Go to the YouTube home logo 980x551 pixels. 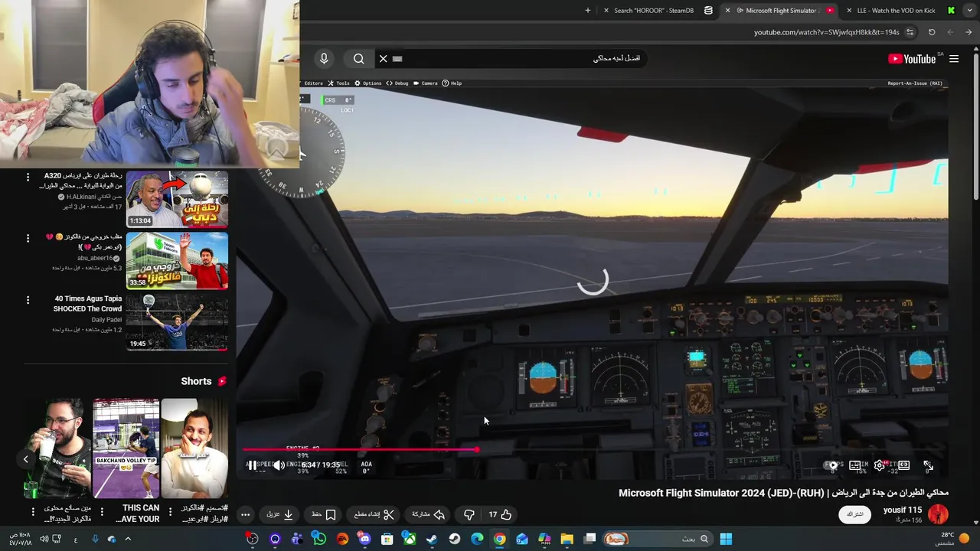click(x=912, y=59)
